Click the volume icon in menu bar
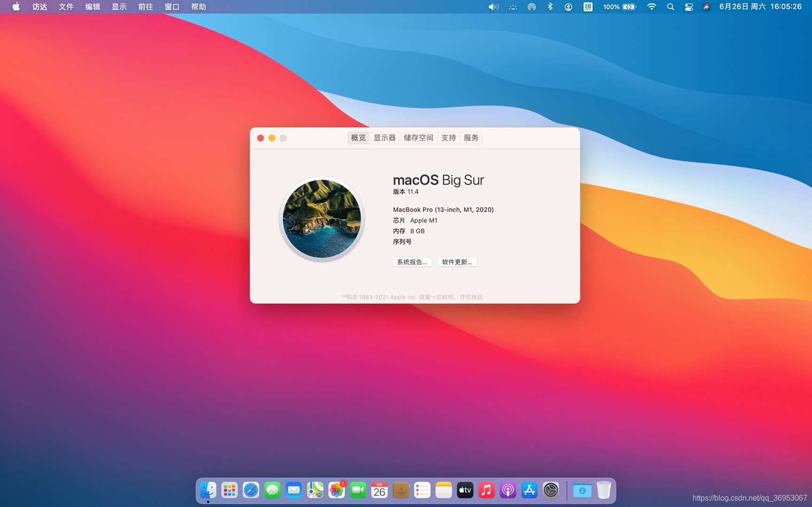812x507 pixels. pyautogui.click(x=493, y=7)
